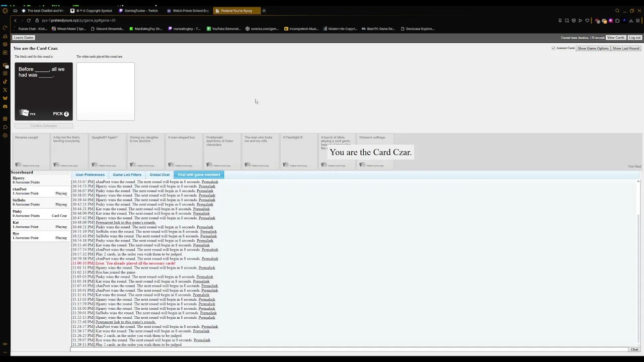Open TikTok in the browser sidebar
This screenshot has width=644, height=362.
coord(5,81)
